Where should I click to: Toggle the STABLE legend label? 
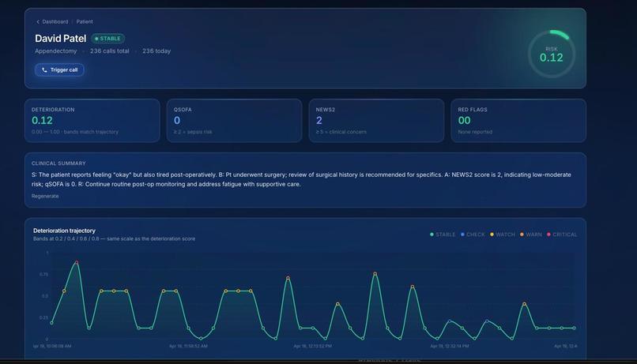[x=445, y=235]
